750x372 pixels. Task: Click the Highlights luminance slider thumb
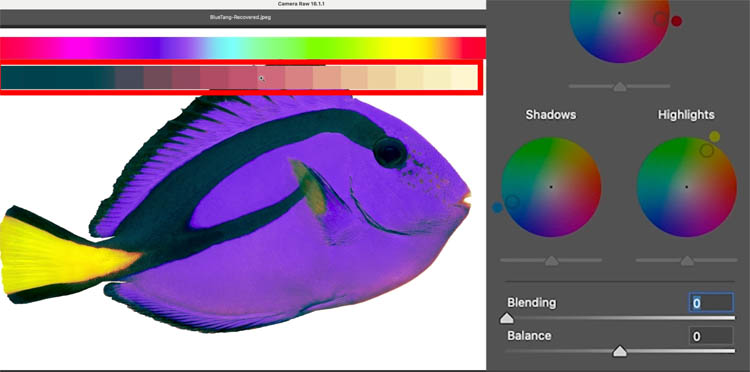pyautogui.click(x=687, y=261)
